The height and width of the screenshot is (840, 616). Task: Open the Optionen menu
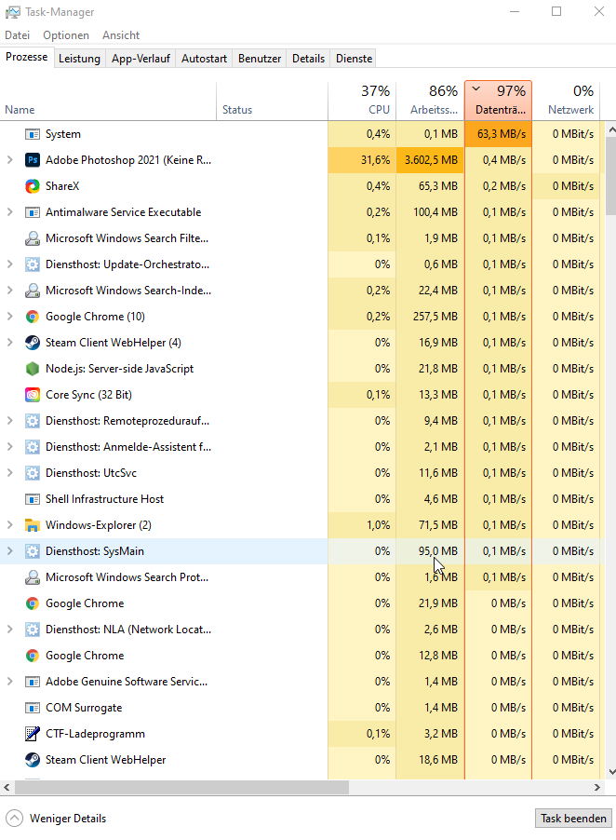click(66, 35)
